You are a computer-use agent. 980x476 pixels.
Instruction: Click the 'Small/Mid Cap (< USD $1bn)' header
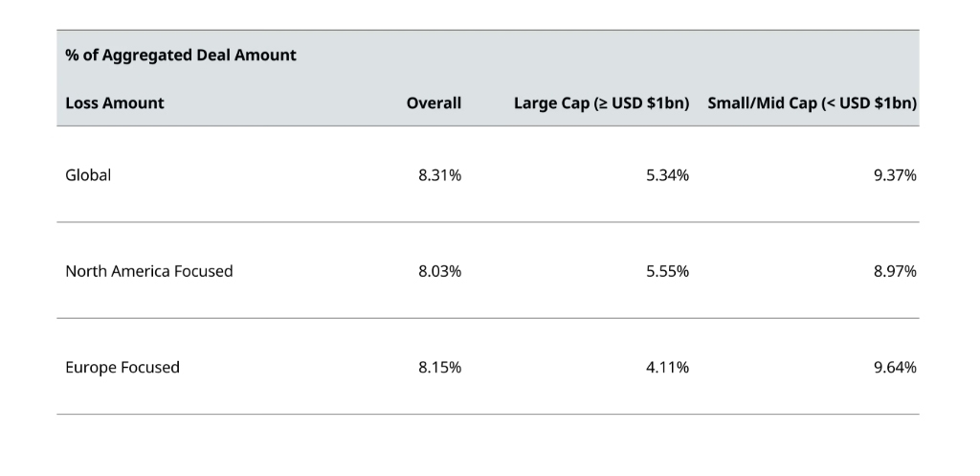pos(812,103)
